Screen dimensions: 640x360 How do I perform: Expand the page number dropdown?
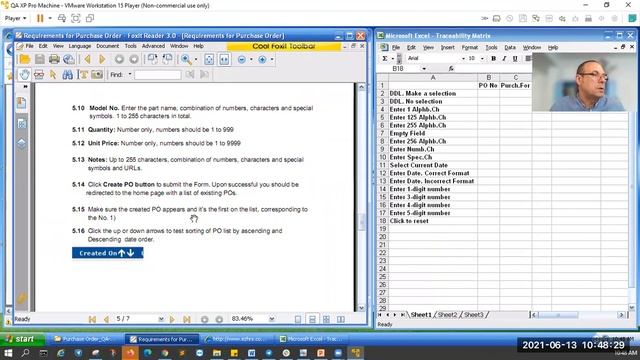click(161, 319)
